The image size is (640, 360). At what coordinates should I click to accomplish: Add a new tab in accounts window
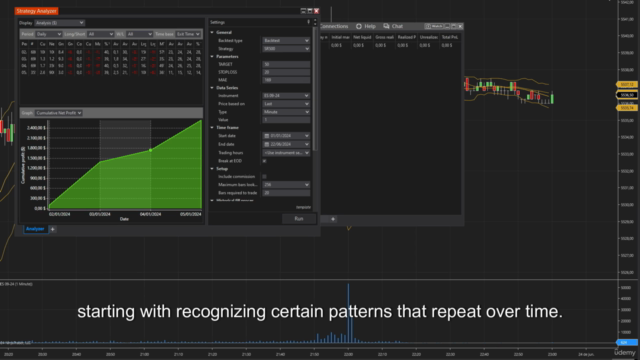(x=333, y=219)
